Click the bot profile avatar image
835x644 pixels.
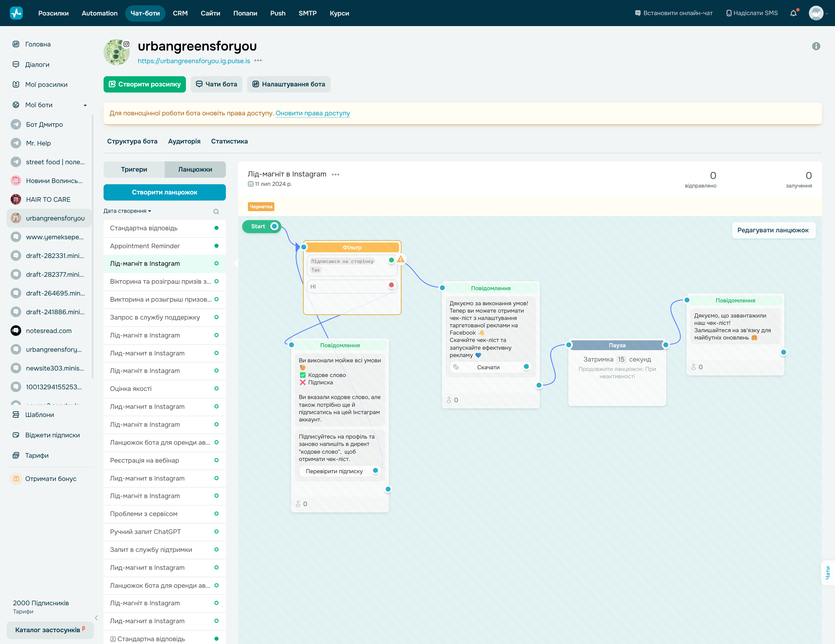click(x=117, y=52)
